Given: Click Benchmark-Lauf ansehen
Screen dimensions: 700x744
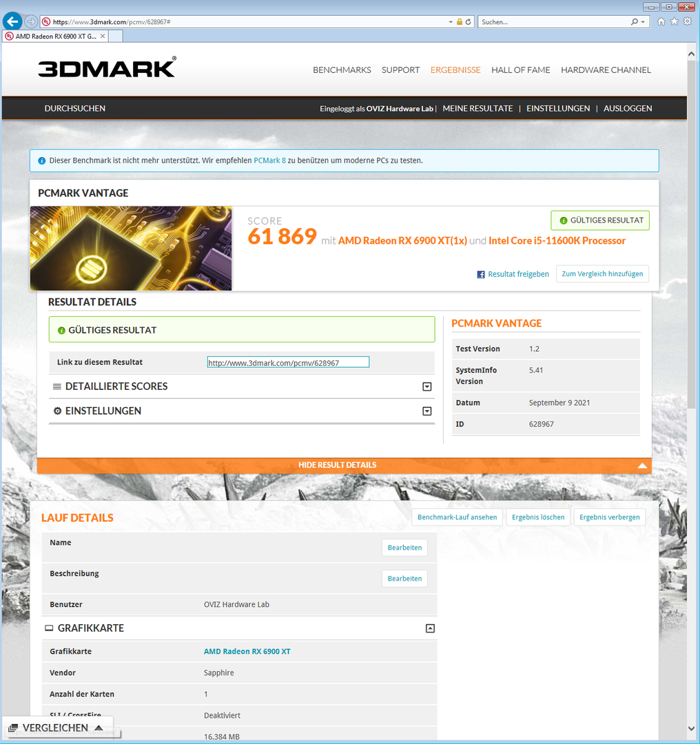Looking at the screenshot, I should (457, 517).
